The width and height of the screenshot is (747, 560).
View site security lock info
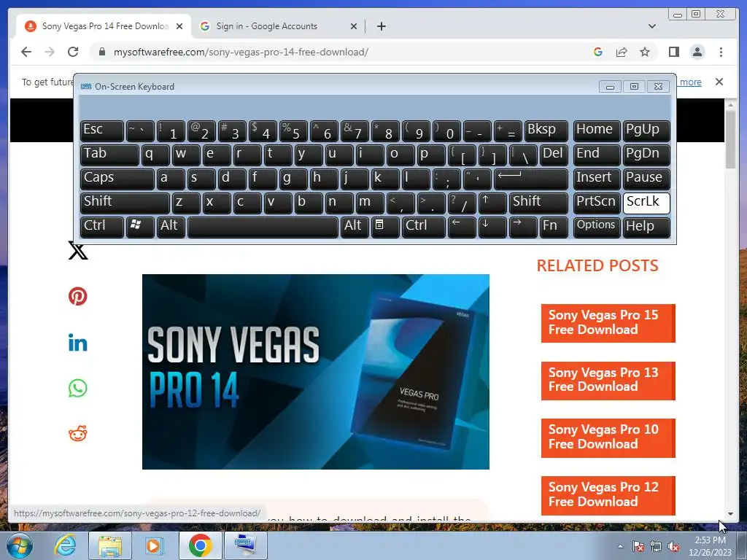click(102, 52)
